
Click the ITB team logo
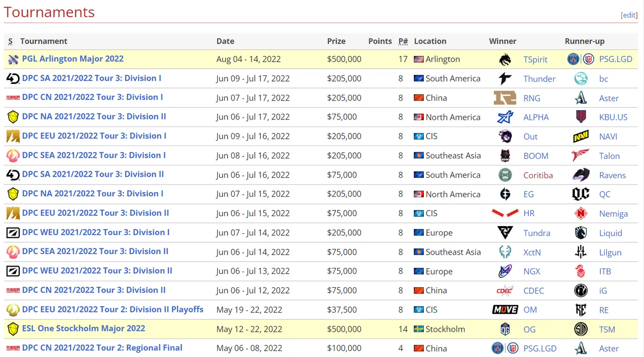point(581,271)
